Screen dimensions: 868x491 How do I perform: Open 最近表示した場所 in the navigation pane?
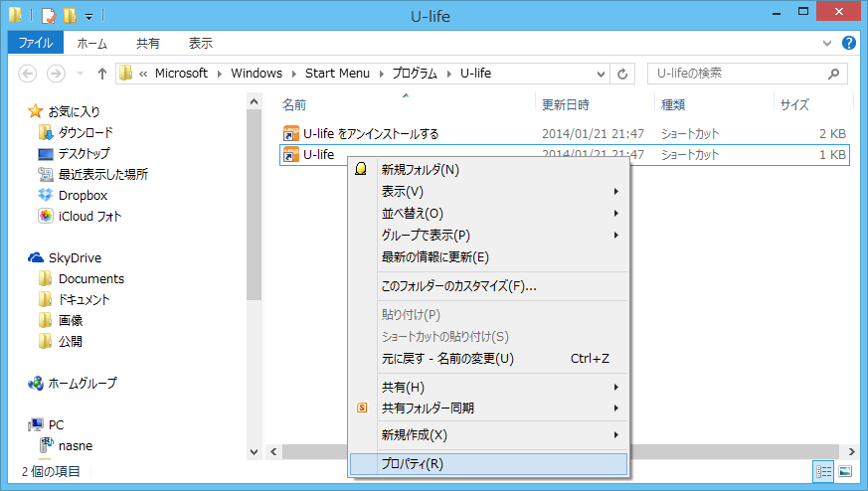[x=93, y=174]
